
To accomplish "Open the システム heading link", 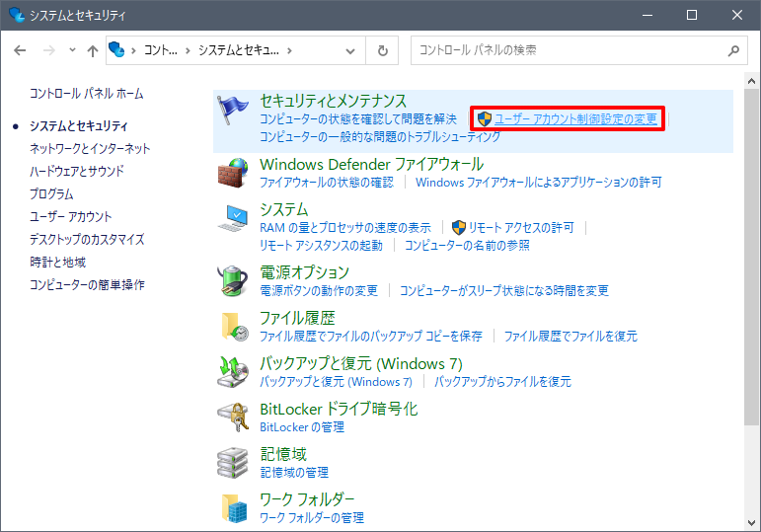I will pyautogui.click(x=284, y=209).
